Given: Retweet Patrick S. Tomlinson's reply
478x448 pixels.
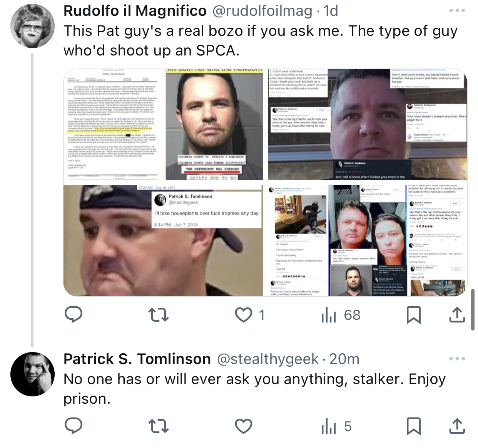Looking at the screenshot, I should (159, 426).
